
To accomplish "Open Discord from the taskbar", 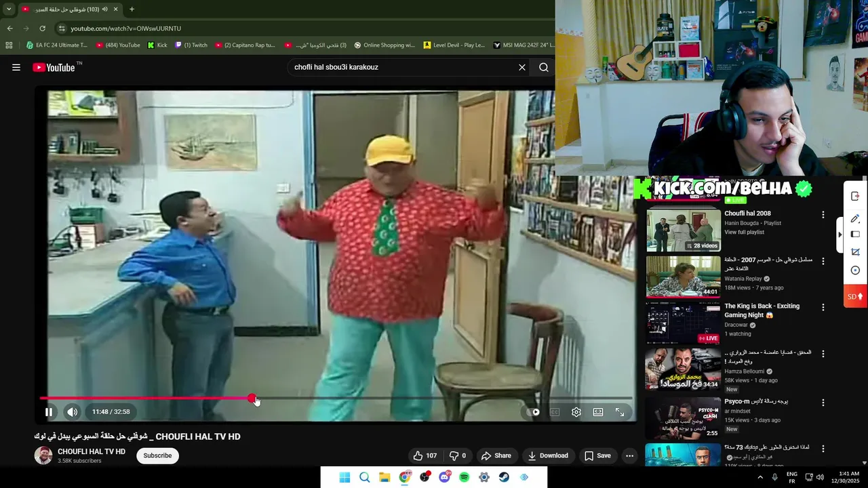I will (x=444, y=477).
